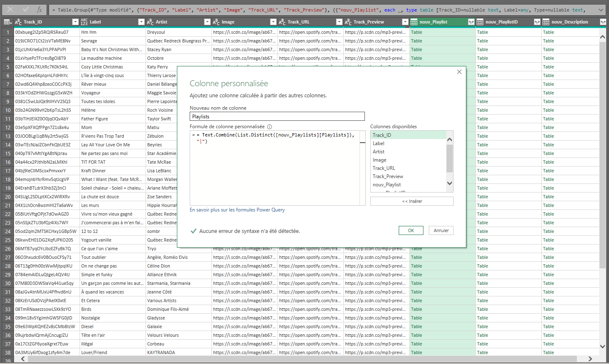The width and height of the screenshot is (609, 364).
Task: Change the Track_ID column data type icon
Action: 18,22
